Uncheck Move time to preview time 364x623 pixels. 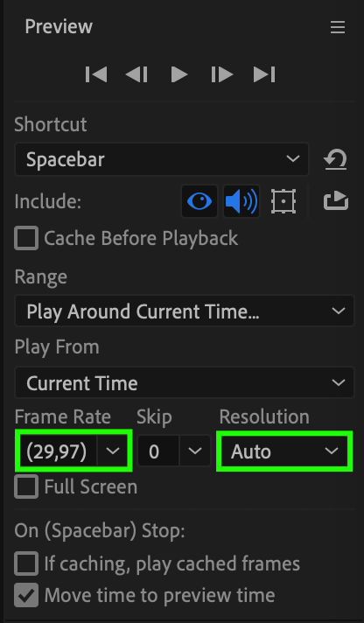point(26,595)
